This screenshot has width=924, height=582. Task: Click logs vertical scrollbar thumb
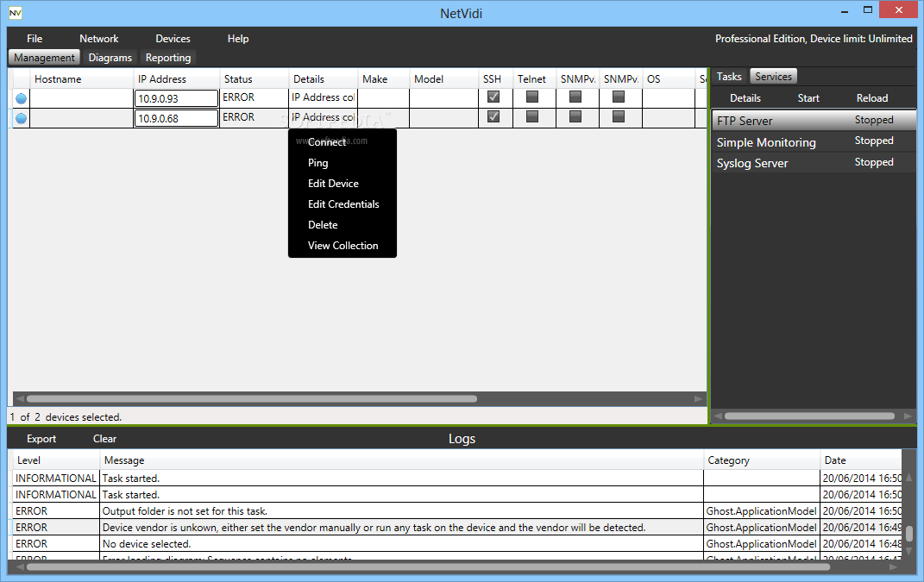[909, 534]
